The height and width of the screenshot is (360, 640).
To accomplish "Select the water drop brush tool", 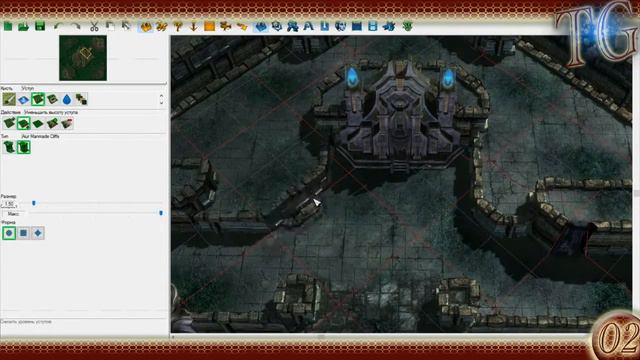I will (x=67, y=99).
